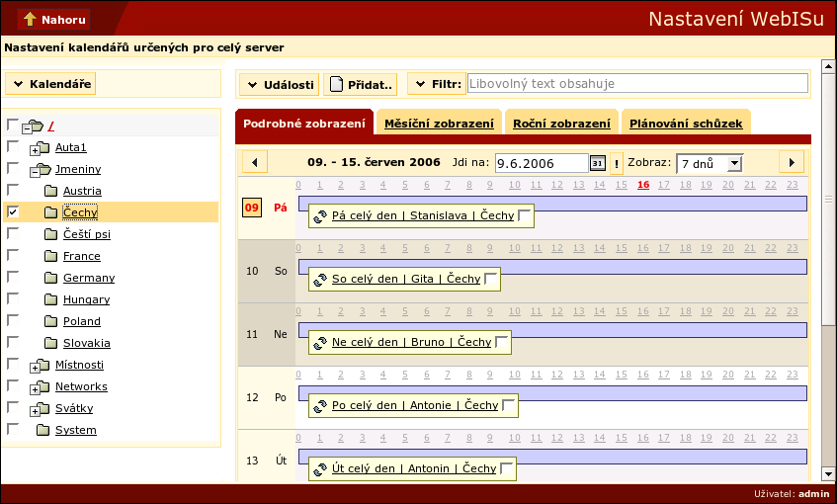This screenshot has width=837, height=504.
Task: Expand the Networks folder
Action: [35, 389]
